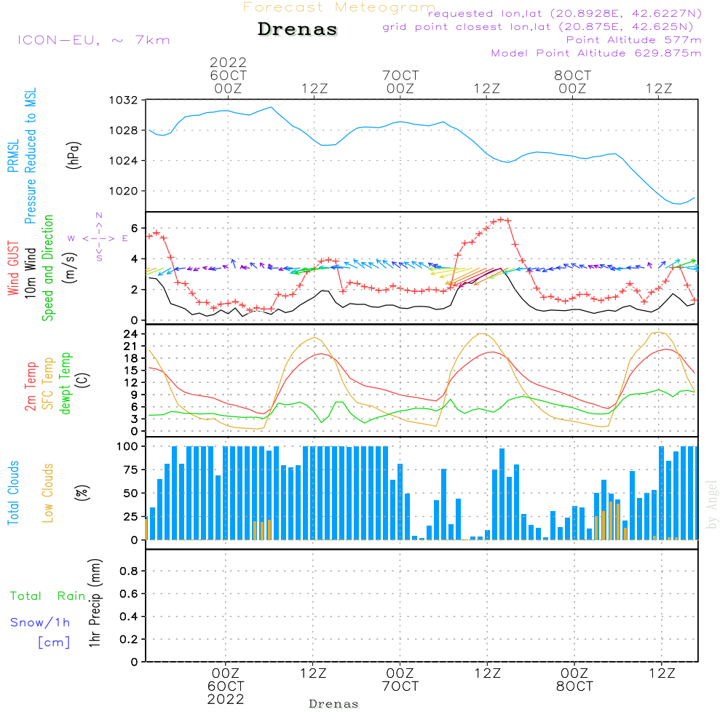Click the 'PRMSL' axis label
Image resolution: width=728 pixels, height=728 pixels.
coord(13,156)
